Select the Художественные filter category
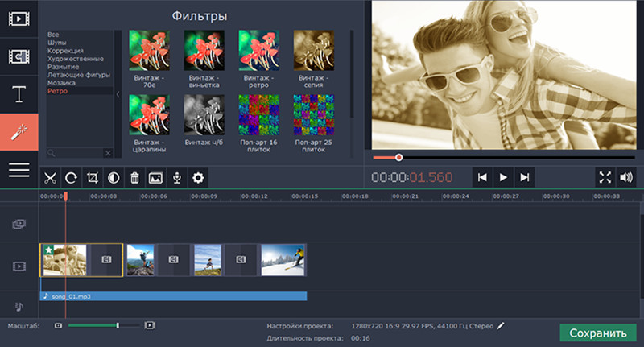This screenshot has height=347, width=644. click(x=75, y=59)
